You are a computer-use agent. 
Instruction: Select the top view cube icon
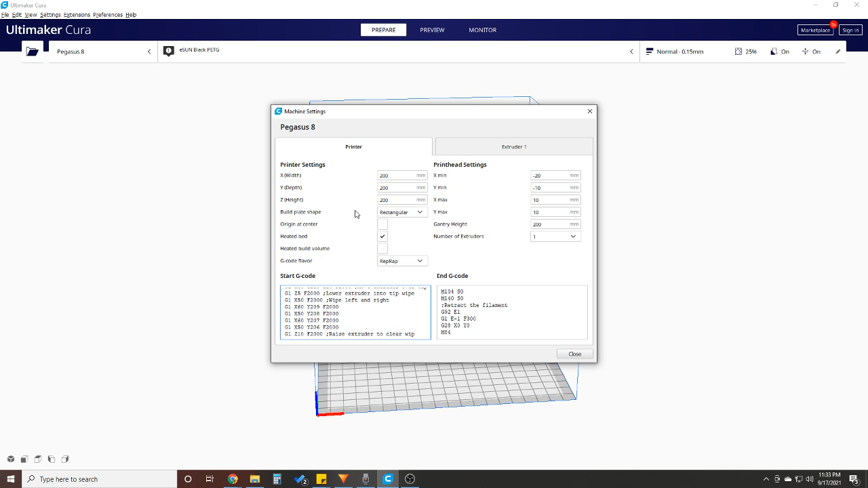[x=38, y=459]
